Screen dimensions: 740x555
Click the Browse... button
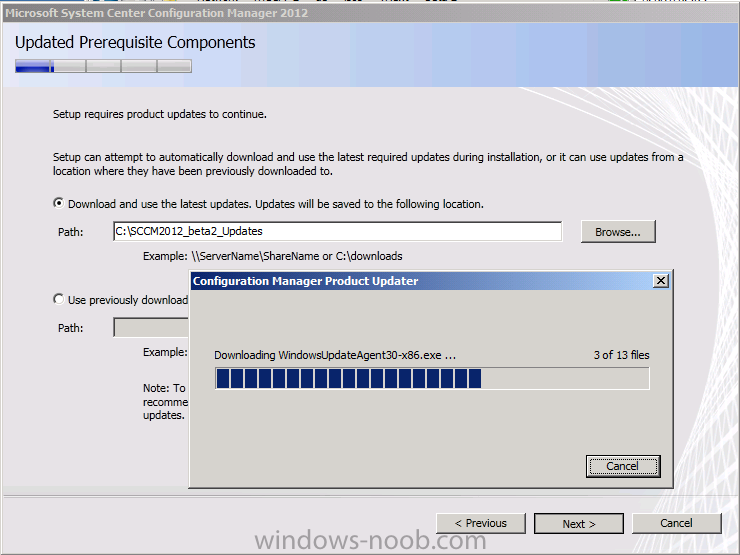[618, 232]
